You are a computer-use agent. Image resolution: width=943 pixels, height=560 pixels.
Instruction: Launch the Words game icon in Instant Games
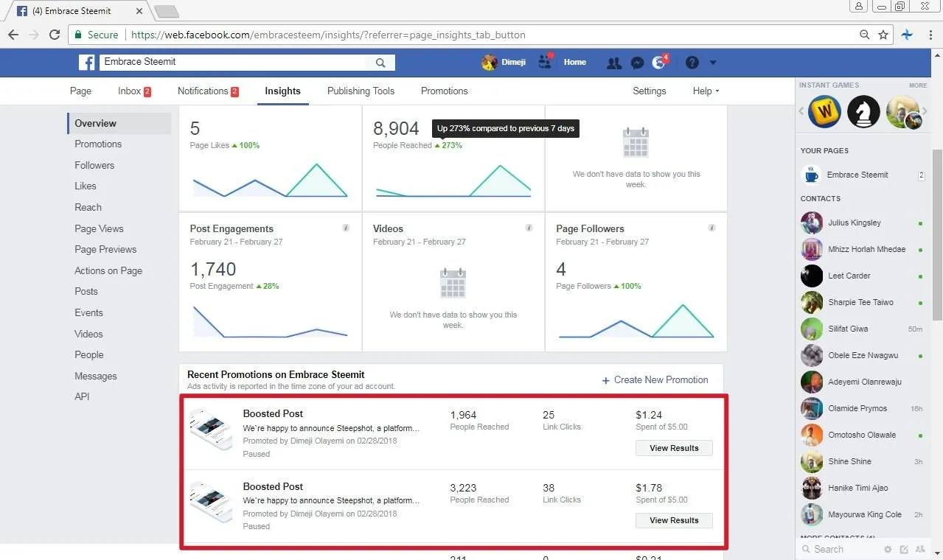click(x=824, y=112)
